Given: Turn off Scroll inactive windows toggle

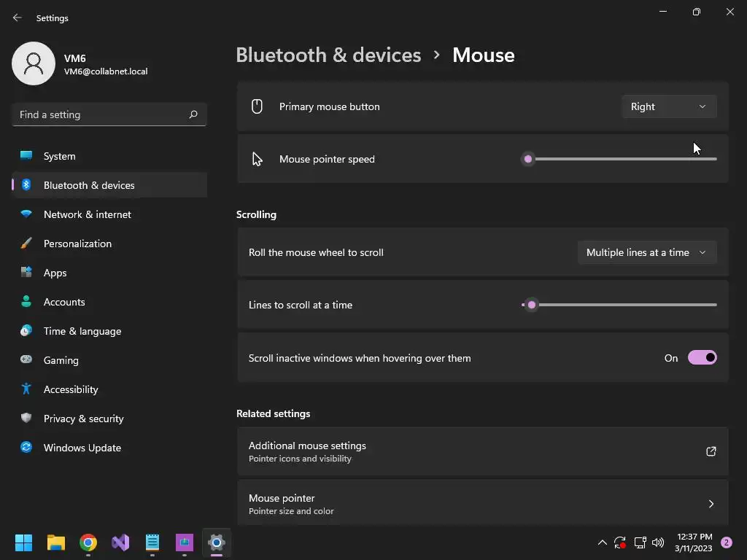Looking at the screenshot, I should coord(703,357).
